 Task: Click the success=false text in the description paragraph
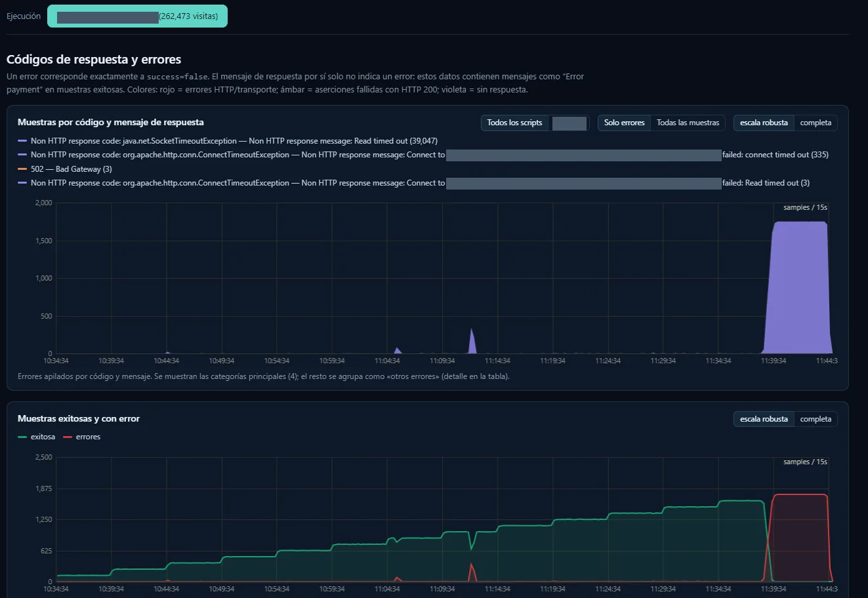coord(176,77)
